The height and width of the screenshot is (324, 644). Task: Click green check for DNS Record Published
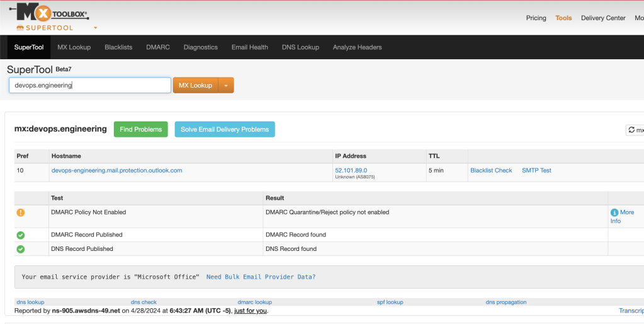[21, 249]
